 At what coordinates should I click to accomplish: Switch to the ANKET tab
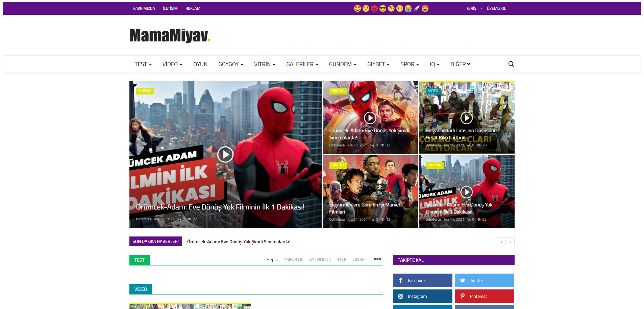click(x=360, y=259)
